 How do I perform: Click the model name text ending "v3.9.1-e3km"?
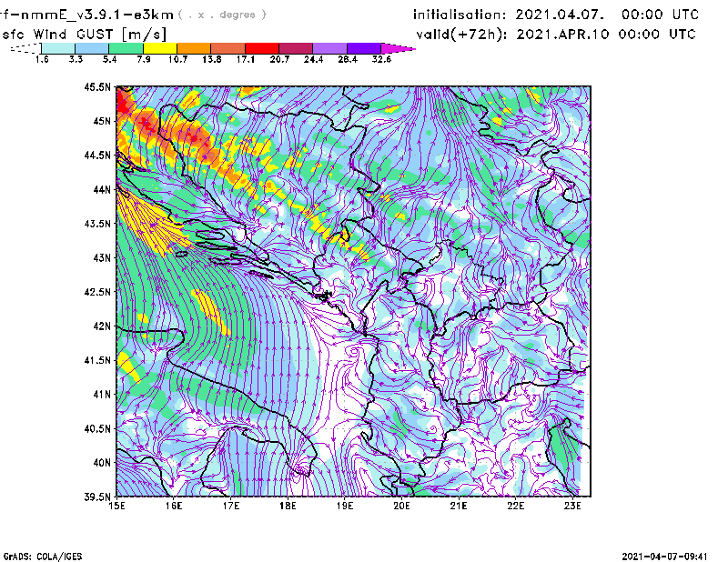pos(86,15)
